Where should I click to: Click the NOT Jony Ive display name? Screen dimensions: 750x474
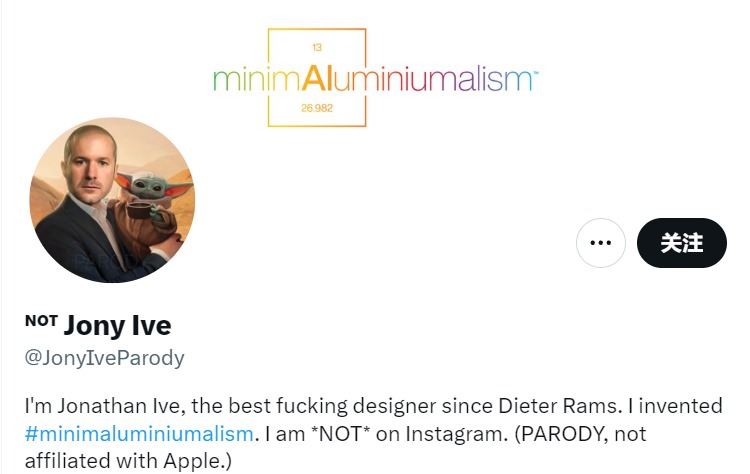point(98,325)
